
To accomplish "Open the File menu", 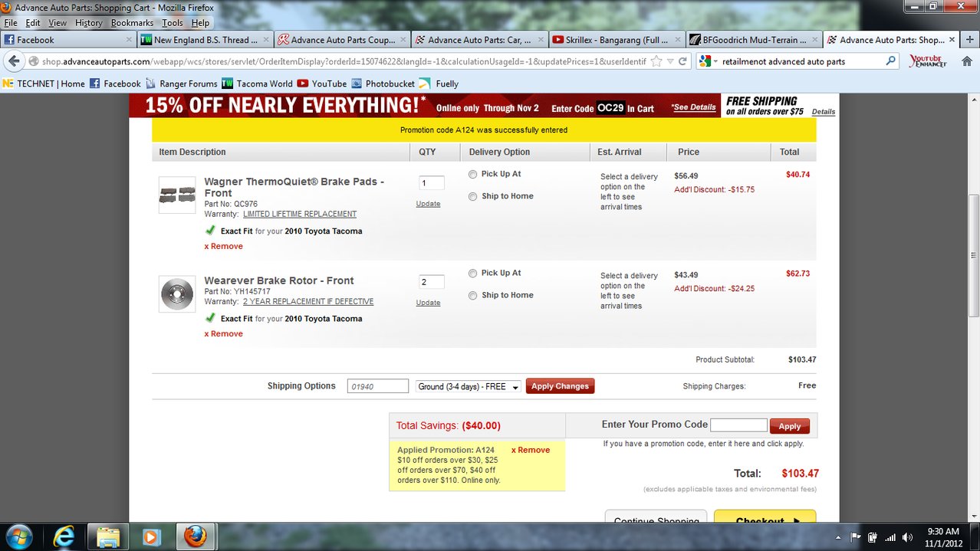I will tap(11, 23).
